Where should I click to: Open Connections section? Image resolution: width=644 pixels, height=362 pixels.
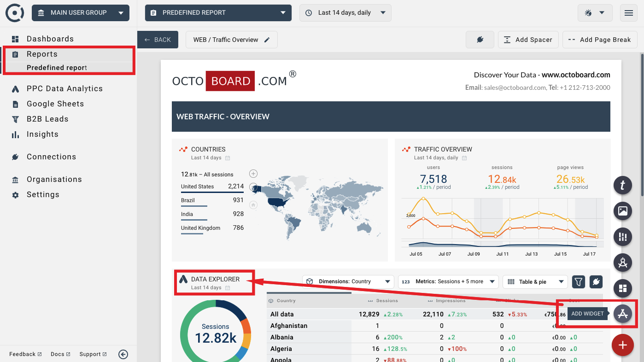tap(51, 157)
